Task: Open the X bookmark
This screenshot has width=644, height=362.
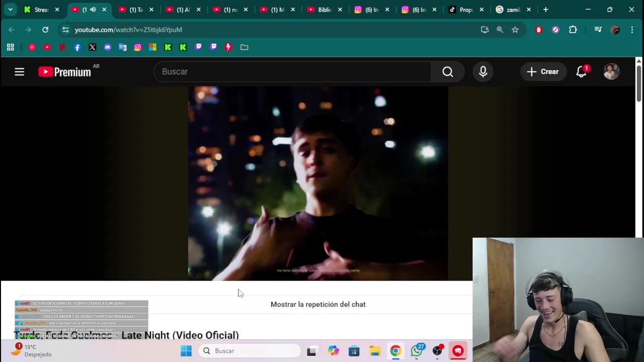Action: coord(92,47)
